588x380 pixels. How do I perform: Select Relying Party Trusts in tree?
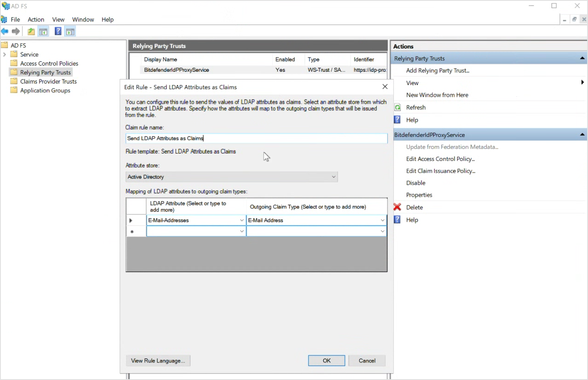[45, 72]
